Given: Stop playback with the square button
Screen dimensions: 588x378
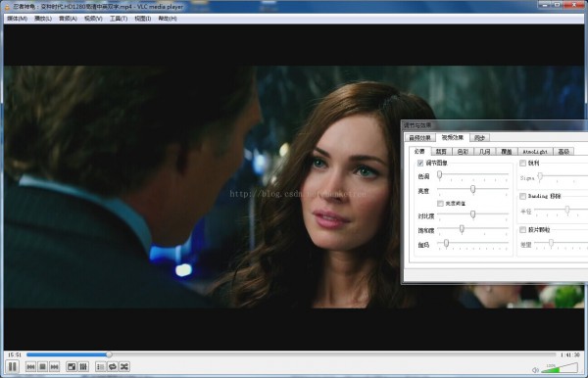Looking at the screenshot, I should point(42,367).
